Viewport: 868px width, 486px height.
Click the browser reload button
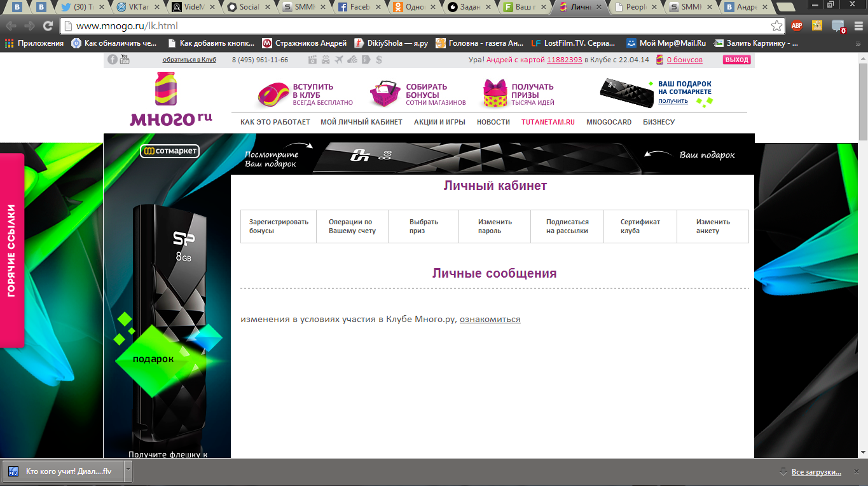tap(48, 26)
